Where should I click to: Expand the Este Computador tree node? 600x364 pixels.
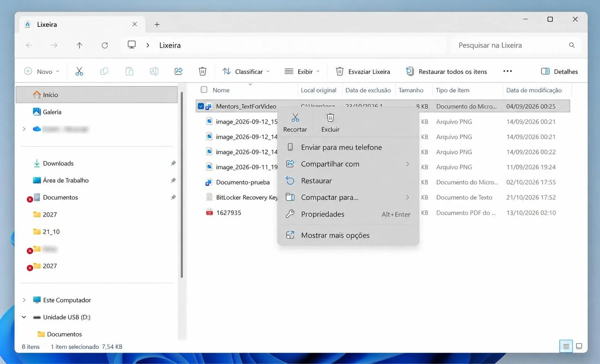pyautogui.click(x=24, y=300)
